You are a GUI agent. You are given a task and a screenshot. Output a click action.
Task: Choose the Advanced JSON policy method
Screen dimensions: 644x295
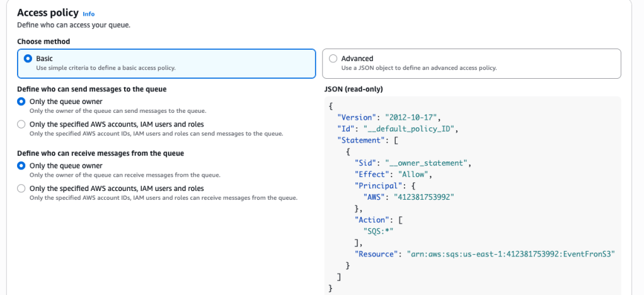333,59
